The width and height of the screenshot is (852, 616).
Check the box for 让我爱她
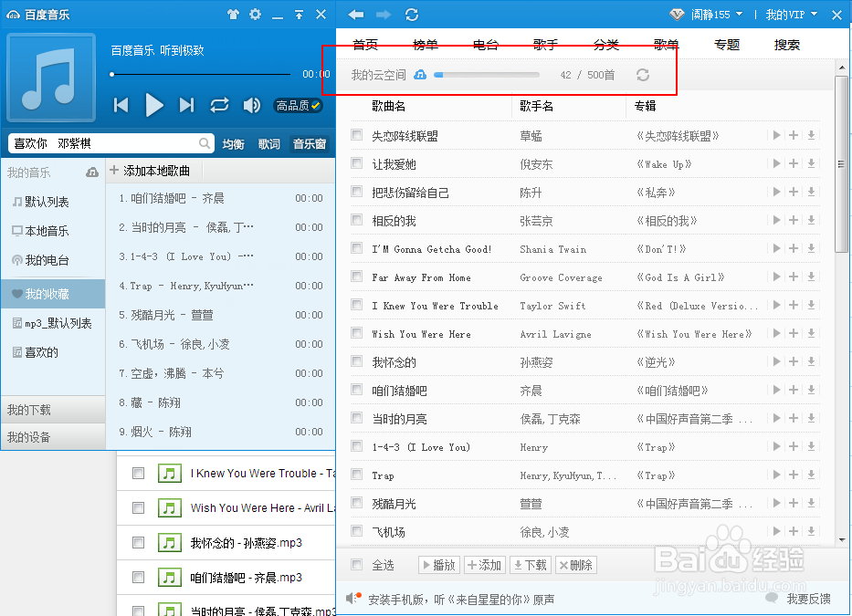coord(356,162)
